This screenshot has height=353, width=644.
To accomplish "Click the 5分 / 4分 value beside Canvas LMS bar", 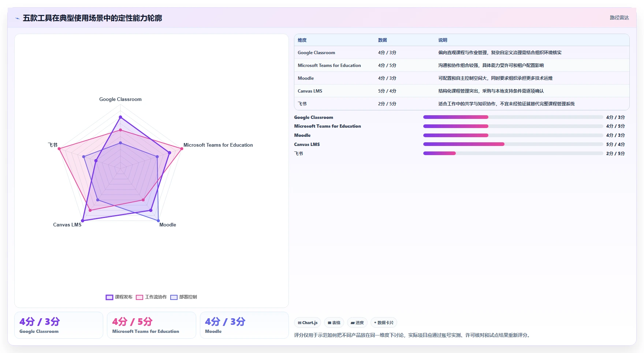I will pyautogui.click(x=615, y=144).
